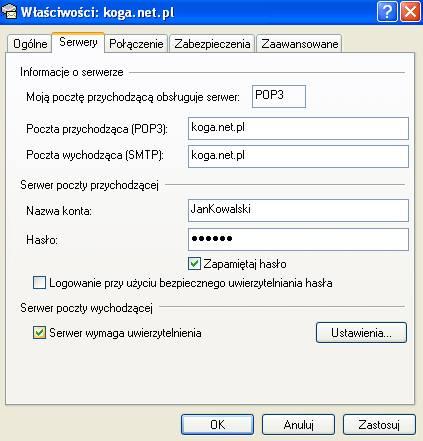Confirm with the OK button
The height and width of the screenshot is (441, 423).
[217, 425]
